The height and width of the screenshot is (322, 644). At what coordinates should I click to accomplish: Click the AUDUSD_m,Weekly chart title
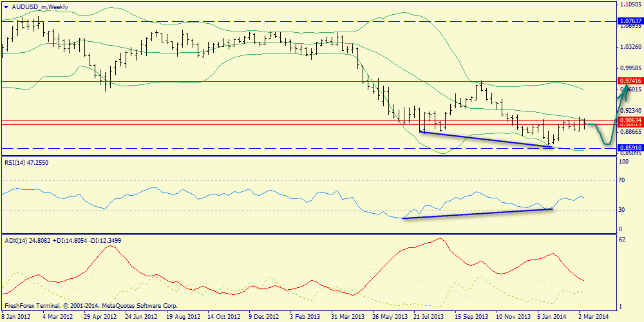[40, 6]
